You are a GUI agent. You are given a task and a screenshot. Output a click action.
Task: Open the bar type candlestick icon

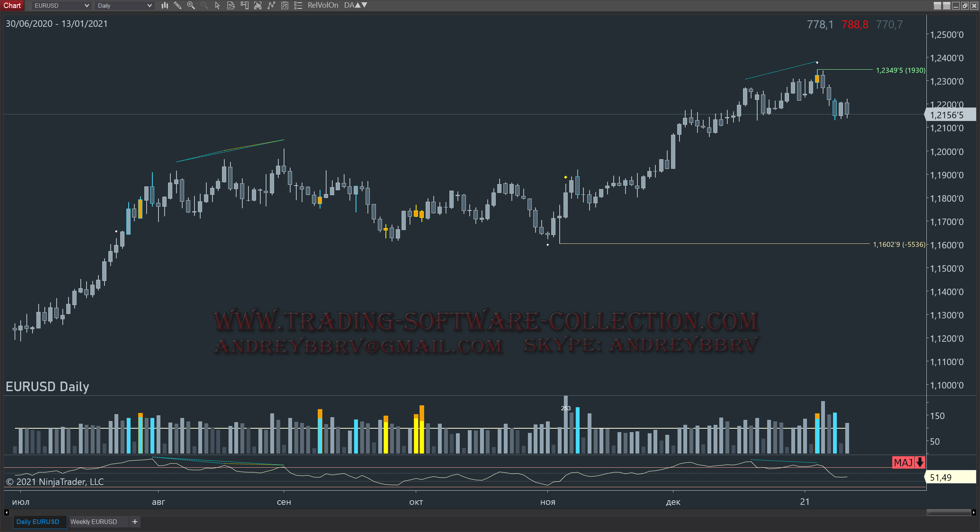tap(165, 5)
